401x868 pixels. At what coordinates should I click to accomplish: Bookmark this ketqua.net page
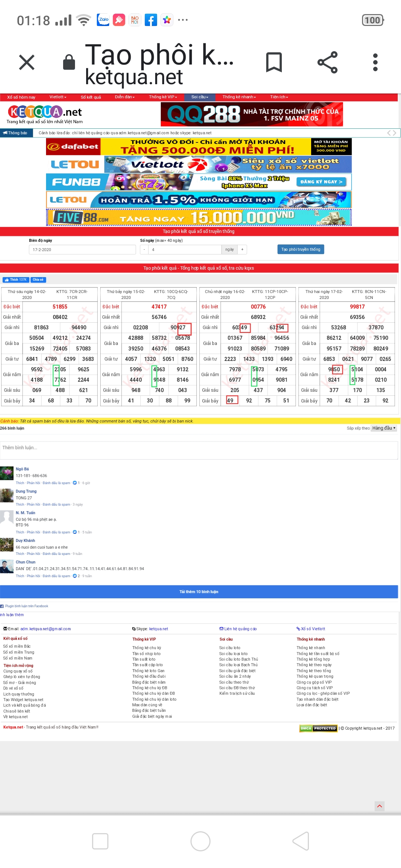pos(274,62)
